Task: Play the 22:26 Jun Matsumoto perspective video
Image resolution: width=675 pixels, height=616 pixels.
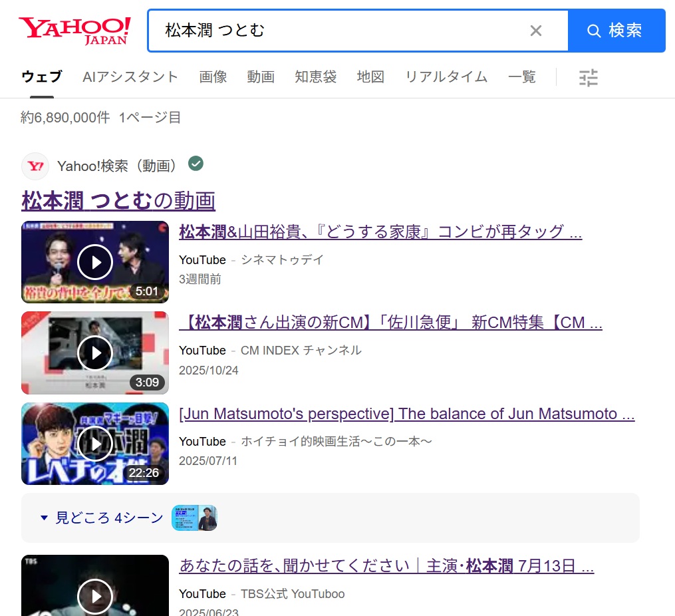Action: (95, 444)
